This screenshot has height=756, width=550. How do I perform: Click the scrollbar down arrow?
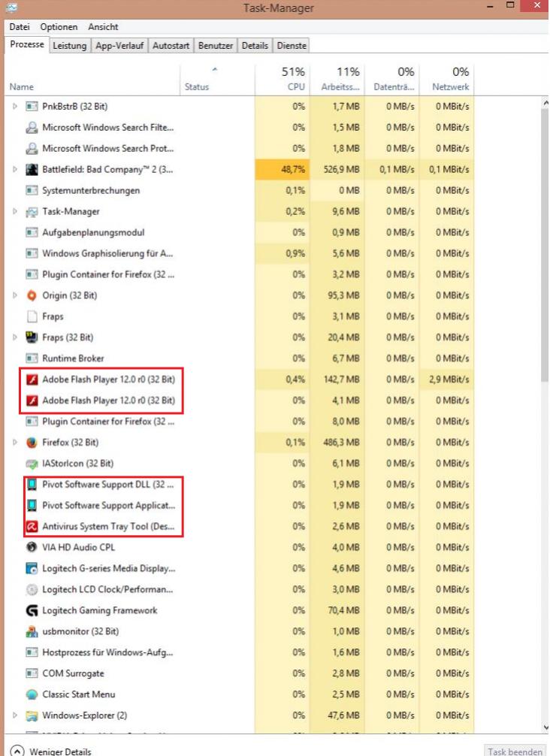pyautogui.click(x=545, y=727)
